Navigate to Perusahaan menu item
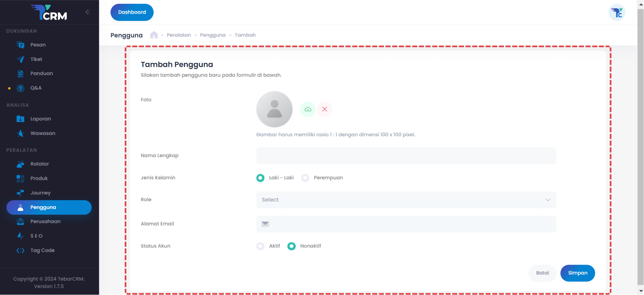The width and height of the screenshot is (644, 295). (45, 222)
